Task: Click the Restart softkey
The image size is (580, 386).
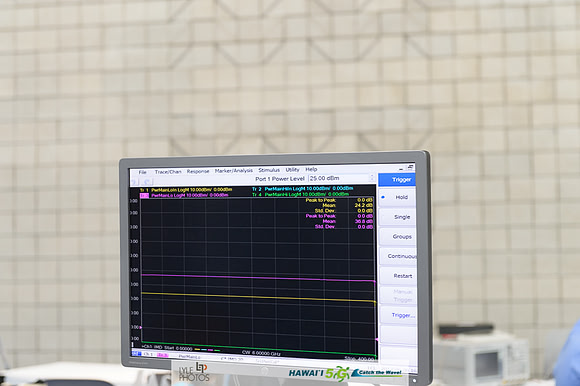Action: [399, 275]
